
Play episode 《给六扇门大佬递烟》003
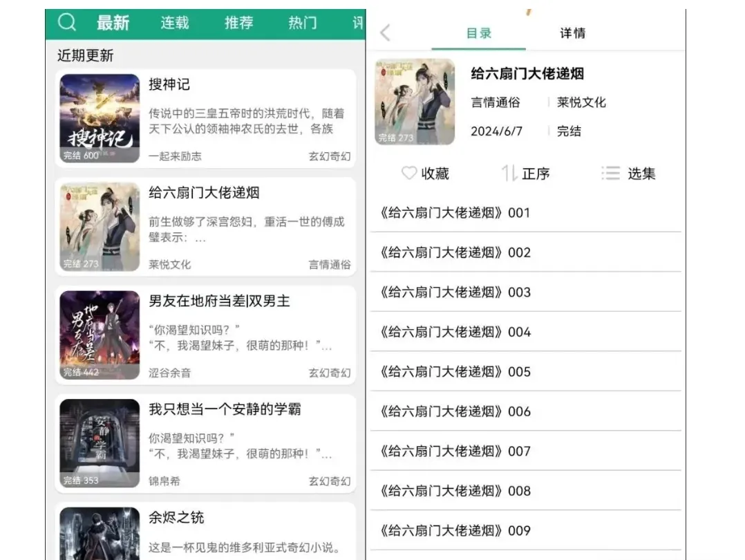(526, 292)
